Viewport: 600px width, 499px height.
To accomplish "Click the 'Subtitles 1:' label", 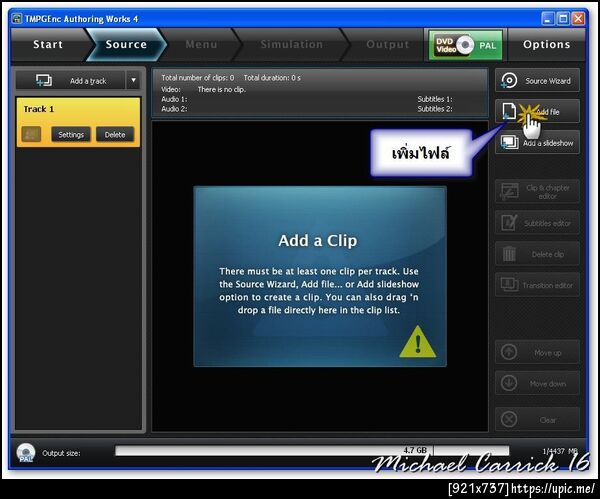I will click(x=435, y=99).
